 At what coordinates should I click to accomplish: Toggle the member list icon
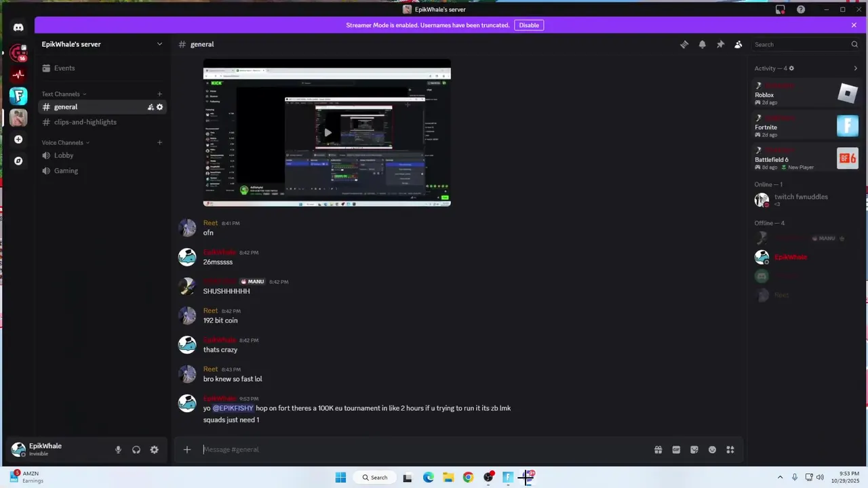(x=738, y=44)
